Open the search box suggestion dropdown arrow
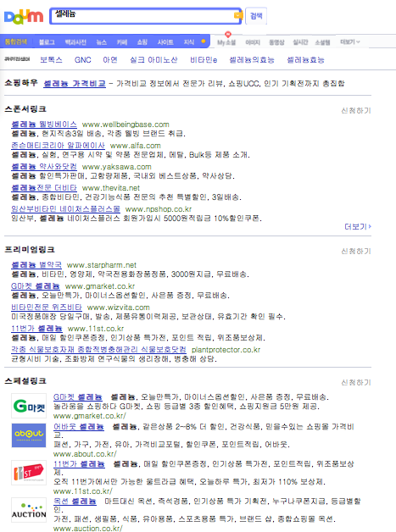This screenshot has width=396, height=532. pyautogui.click(x=238, y=15)
